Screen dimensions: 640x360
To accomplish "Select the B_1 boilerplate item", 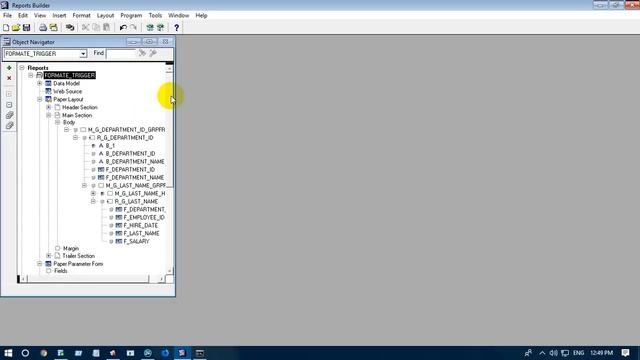I will pyautogui.click(x=110, y=146).
